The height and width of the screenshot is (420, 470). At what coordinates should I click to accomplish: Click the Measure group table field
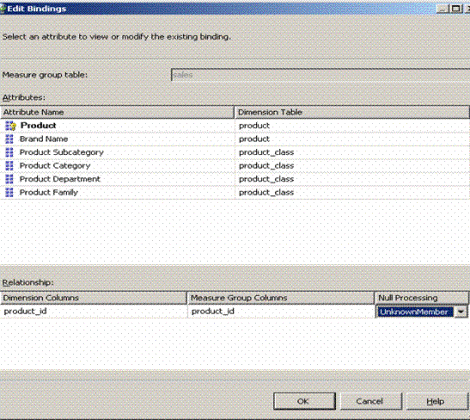(x=320, y=75)
